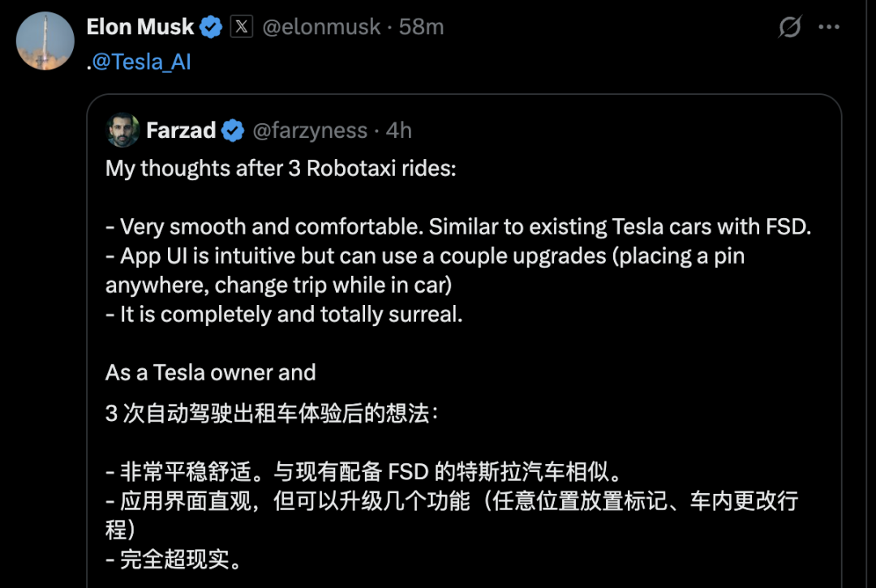The image size is (876, 588).
Task: Click the Grok explain-post icon
Action: pos(790,26)
